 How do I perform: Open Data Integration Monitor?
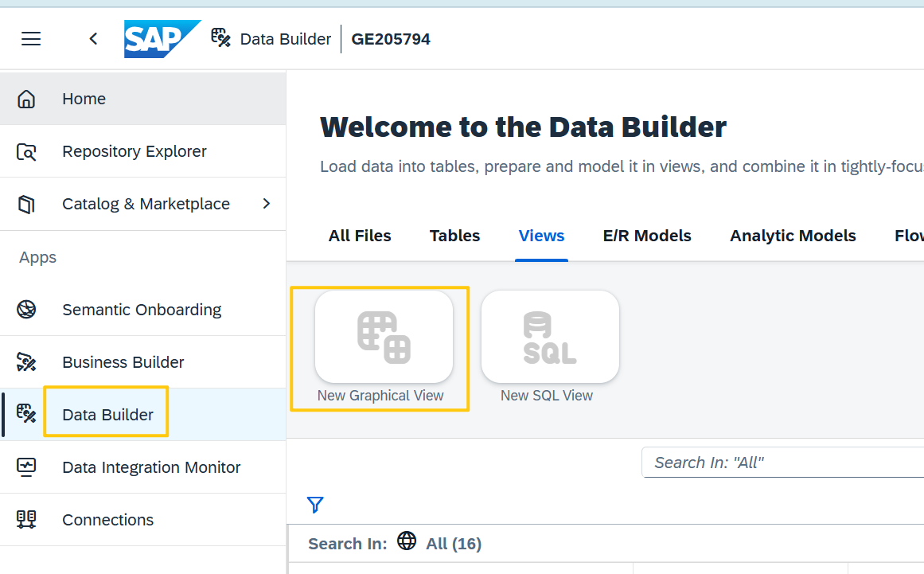(x=142, y=467)
